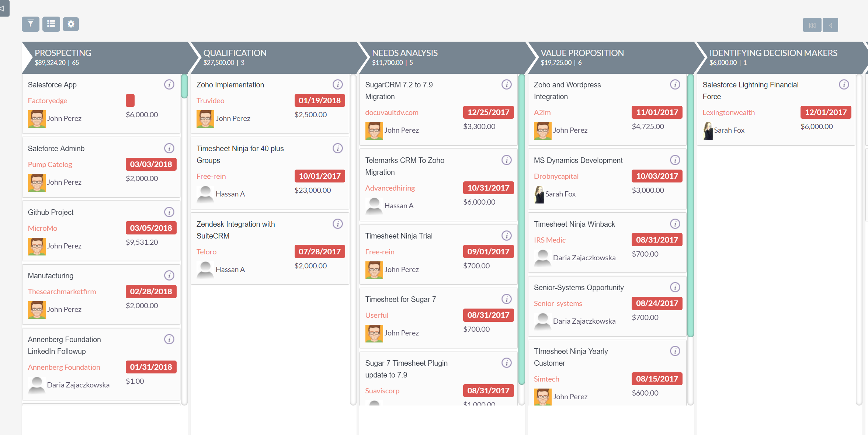Click the Needs Analysis column scrollbar
The height and width of the screenshot is (435, 868).
522,229
